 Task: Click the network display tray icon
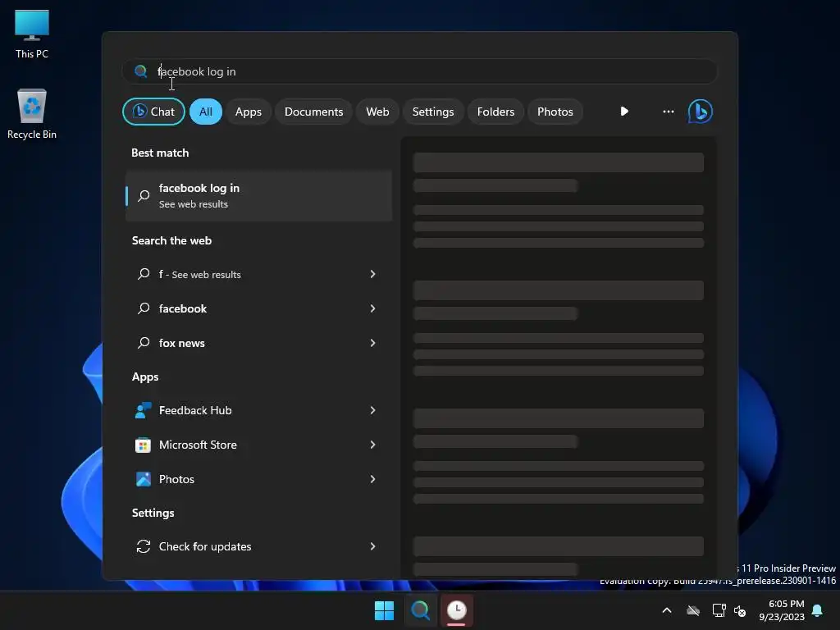(719, 610)
